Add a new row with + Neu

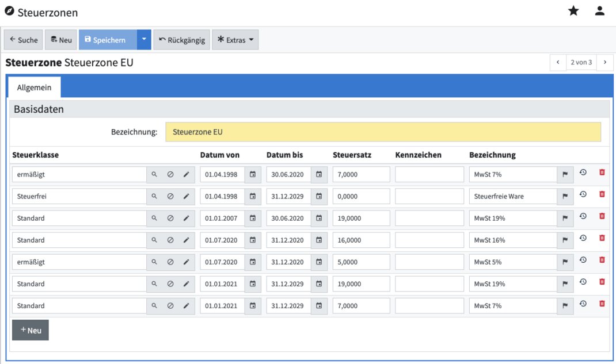tap(31, 330)
